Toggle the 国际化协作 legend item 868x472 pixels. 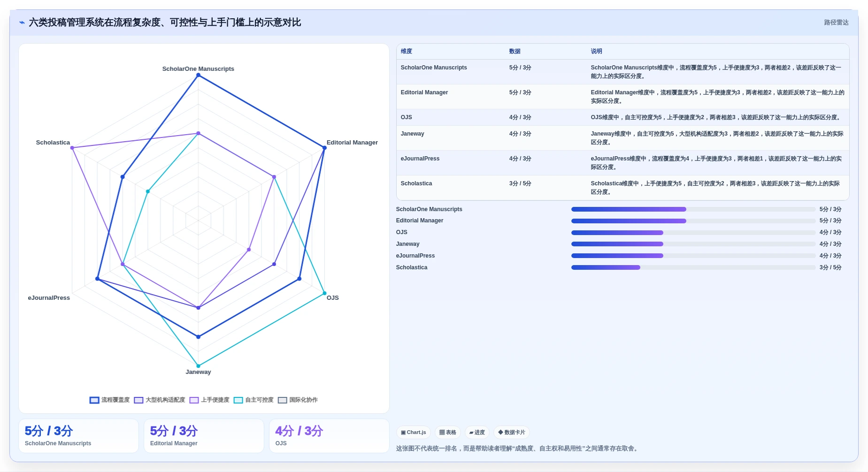click(298, 400)
